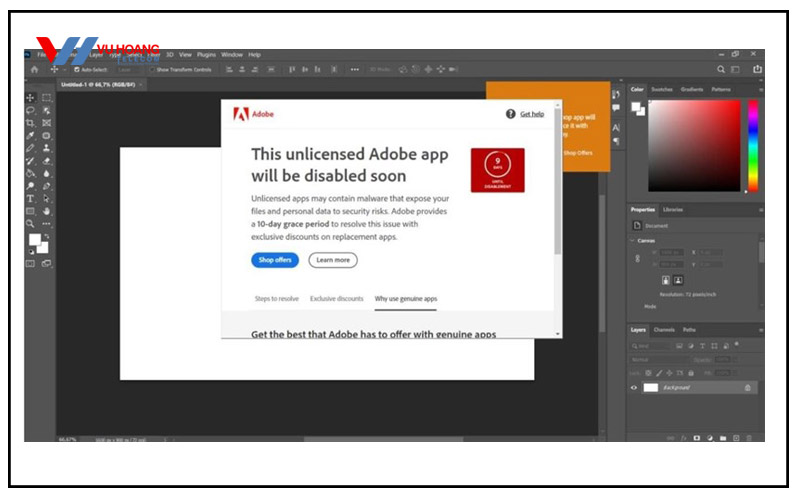800x500 pixels.
Task: Open the History collapsed panel icon
Action: coord(616,94)
